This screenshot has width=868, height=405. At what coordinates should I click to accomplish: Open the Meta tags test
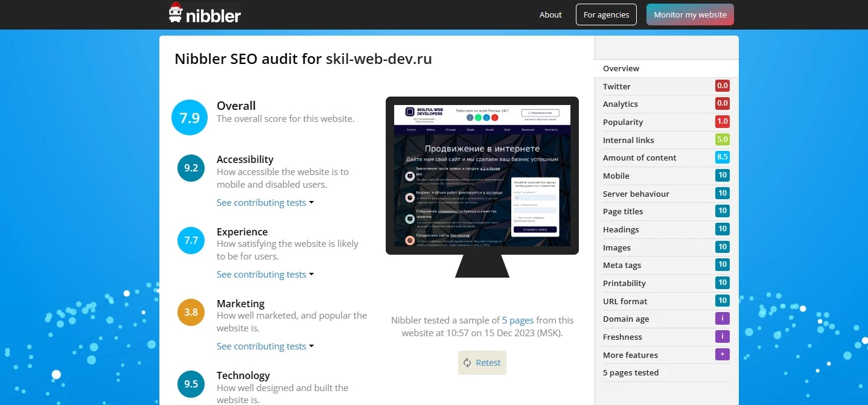(x=666, y=265)
